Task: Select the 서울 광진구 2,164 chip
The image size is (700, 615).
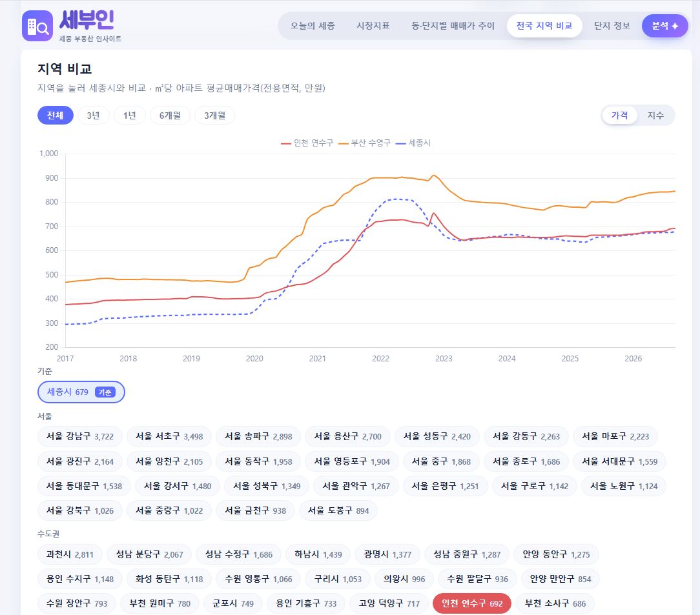Action: 80,461
